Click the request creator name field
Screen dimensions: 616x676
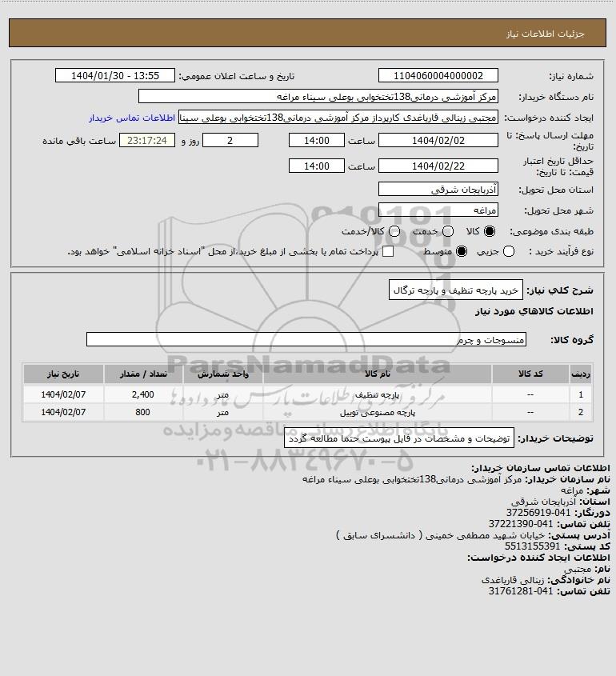[338, 118]
